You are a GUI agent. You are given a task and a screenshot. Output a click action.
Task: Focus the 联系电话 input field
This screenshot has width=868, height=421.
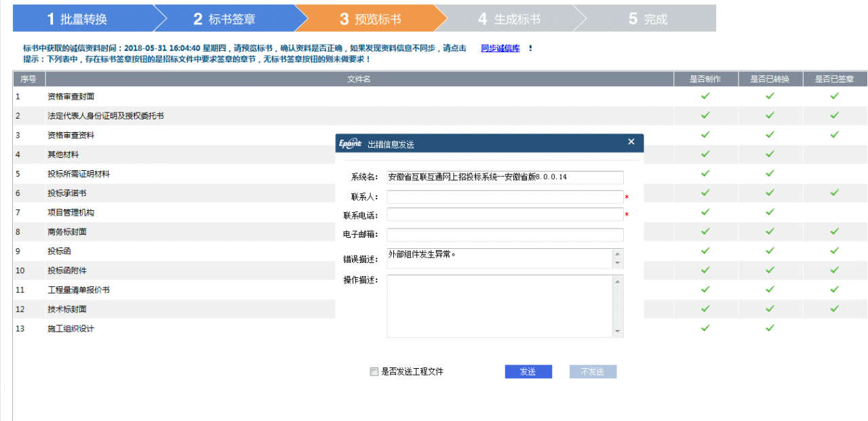tap(505, 215)
